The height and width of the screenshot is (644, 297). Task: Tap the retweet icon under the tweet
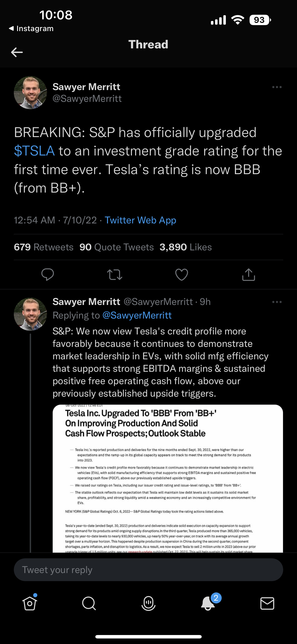114,275
